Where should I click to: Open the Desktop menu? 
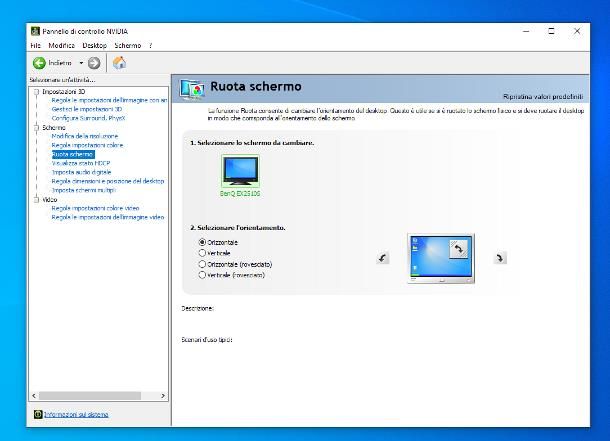[x=95, y=46]
